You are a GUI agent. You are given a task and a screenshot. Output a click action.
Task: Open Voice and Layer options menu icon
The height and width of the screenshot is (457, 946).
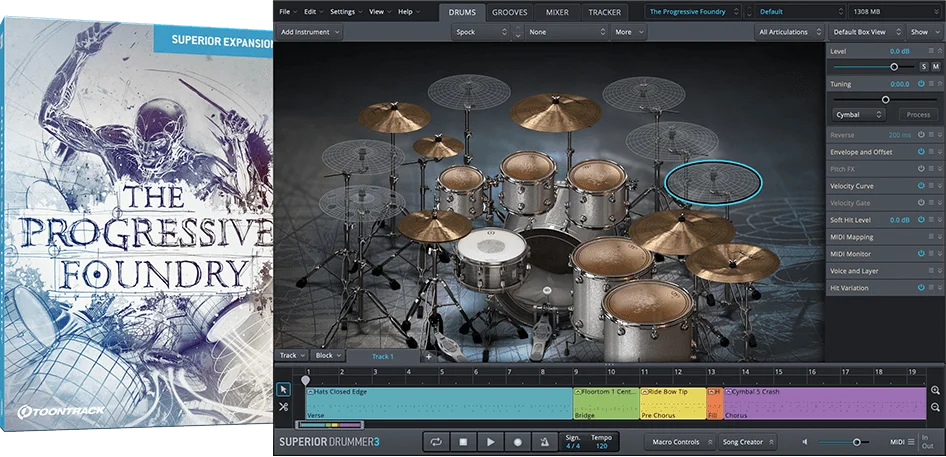(x=931, y=271)
